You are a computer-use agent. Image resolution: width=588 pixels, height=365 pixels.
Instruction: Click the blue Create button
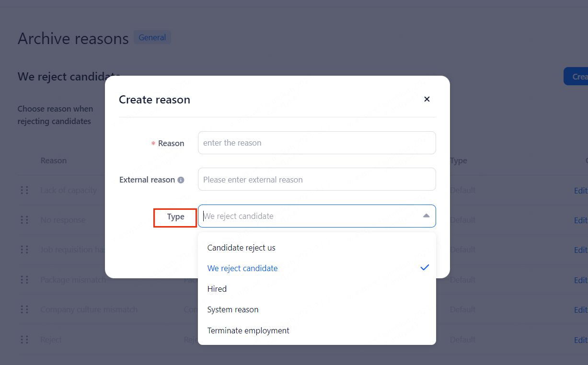576,77
